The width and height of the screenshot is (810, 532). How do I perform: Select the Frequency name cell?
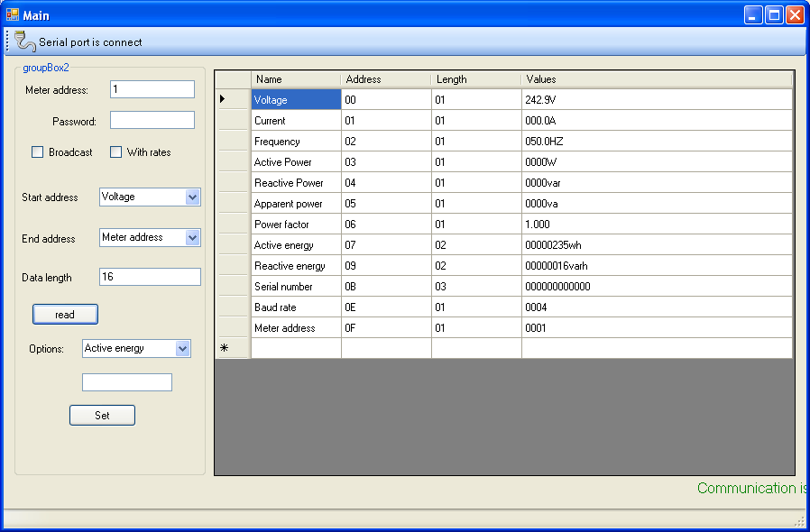[296, 141]
